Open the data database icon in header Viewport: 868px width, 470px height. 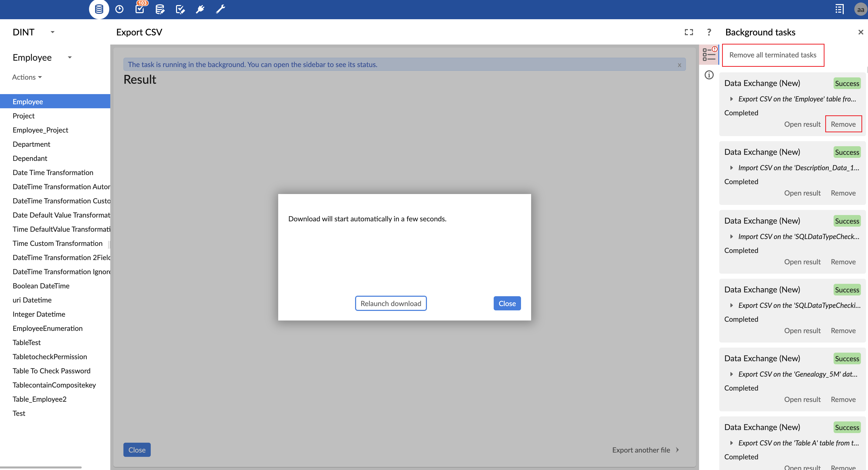point(99,9)
